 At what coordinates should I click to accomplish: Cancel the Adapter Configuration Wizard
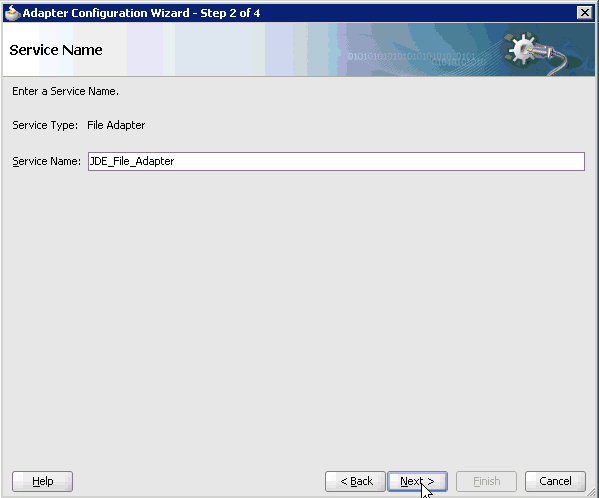555,481
